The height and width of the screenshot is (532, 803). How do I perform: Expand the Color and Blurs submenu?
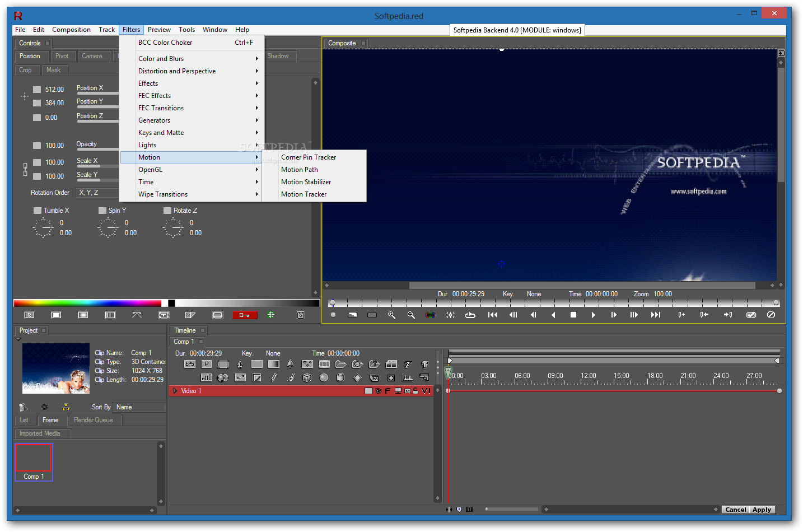tap(192, 59)
